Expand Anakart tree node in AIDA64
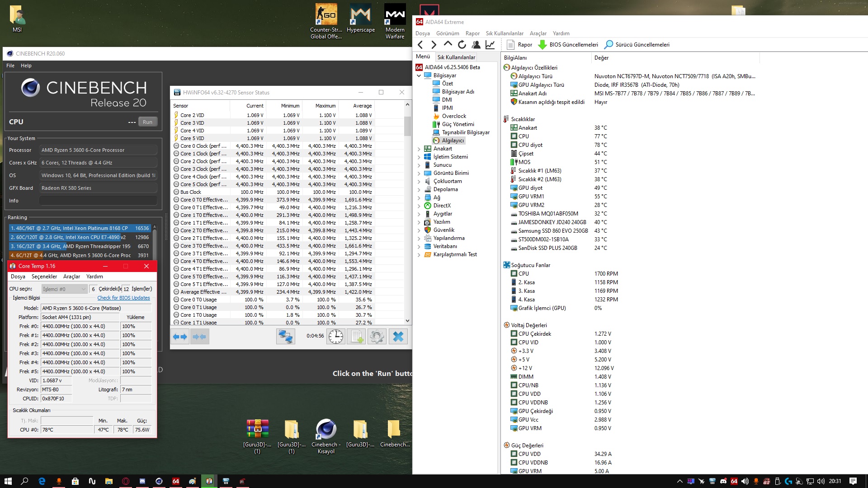 (419, 149)
